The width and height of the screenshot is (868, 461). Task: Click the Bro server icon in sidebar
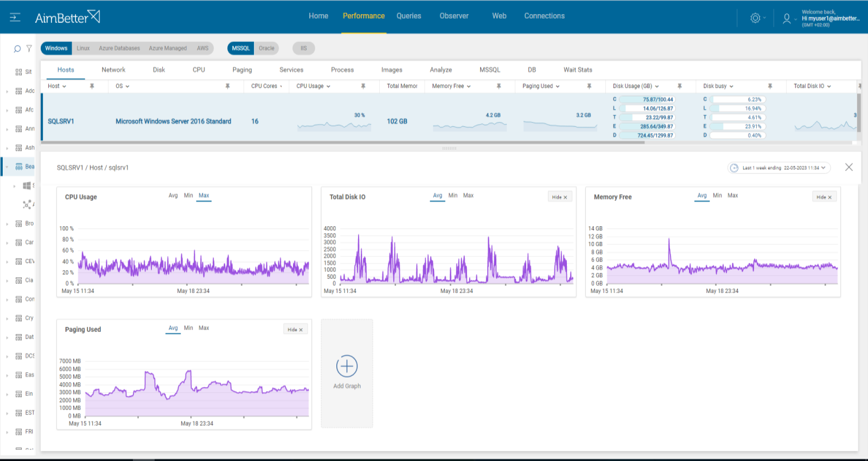pyautogui.click(x=19, y=223)
